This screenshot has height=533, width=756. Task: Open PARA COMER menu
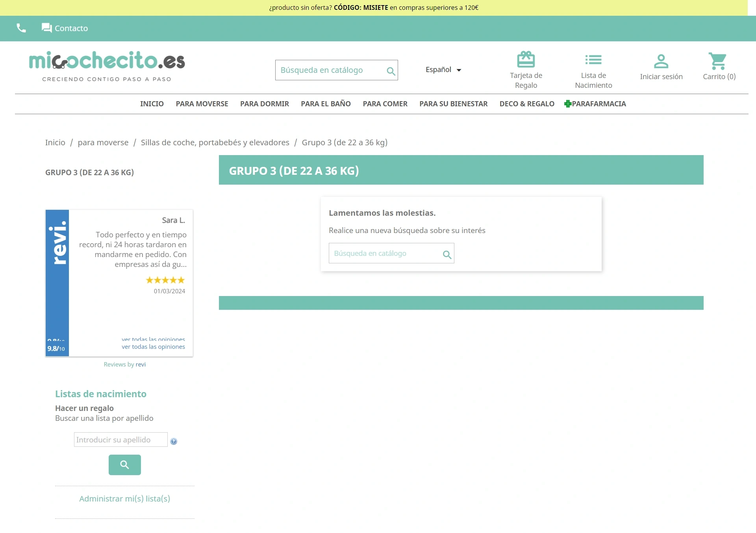pos(385,104)
